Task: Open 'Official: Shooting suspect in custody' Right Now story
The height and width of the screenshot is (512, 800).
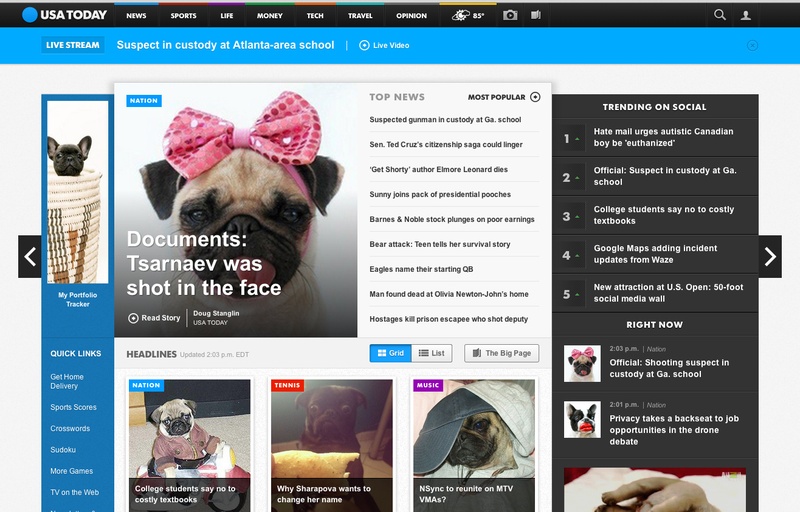Action: point(669,368)
